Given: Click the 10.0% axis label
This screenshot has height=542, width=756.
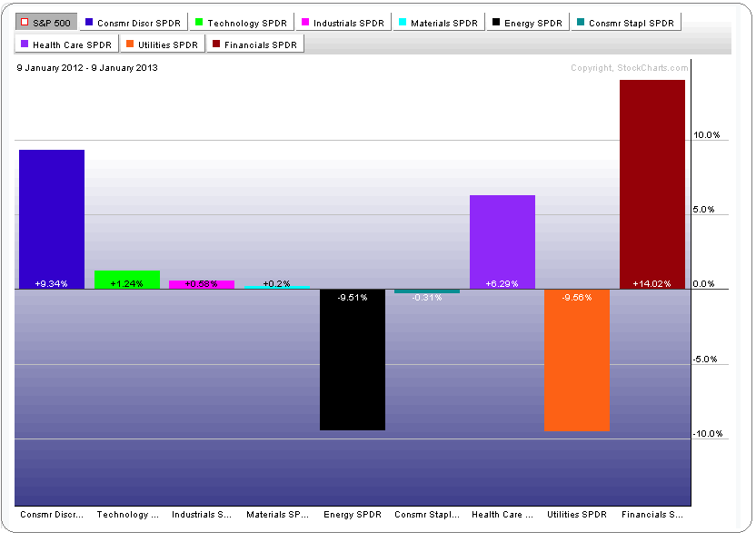Looking at the screenshot, I should click(706, 135).
